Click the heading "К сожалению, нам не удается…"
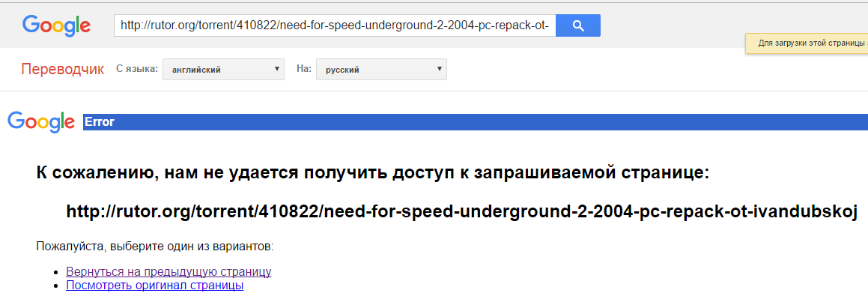Viewport: 868px width, 302px height. [x=372, y=172]
